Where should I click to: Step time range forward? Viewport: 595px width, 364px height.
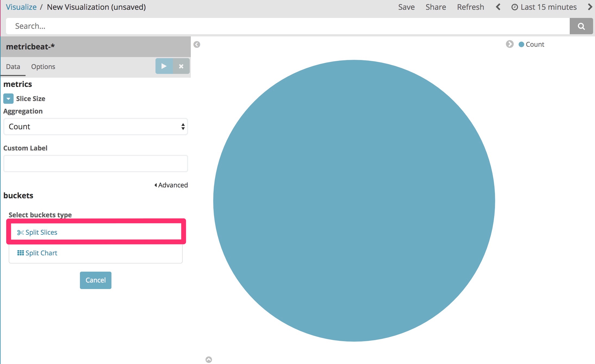(590, 7)
